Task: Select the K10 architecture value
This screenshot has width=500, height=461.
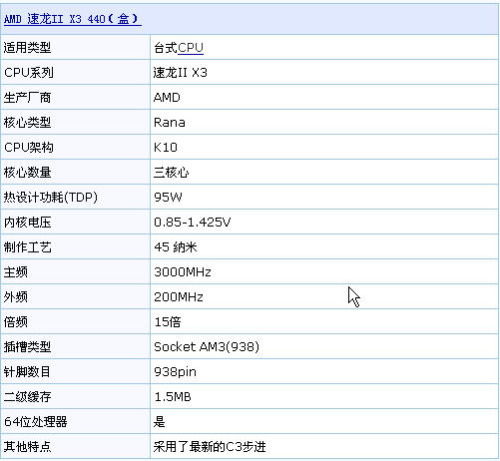Action: [165, 147]
